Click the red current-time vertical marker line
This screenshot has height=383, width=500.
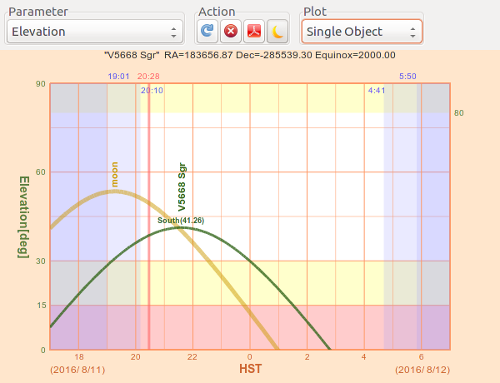coord(149,217)
